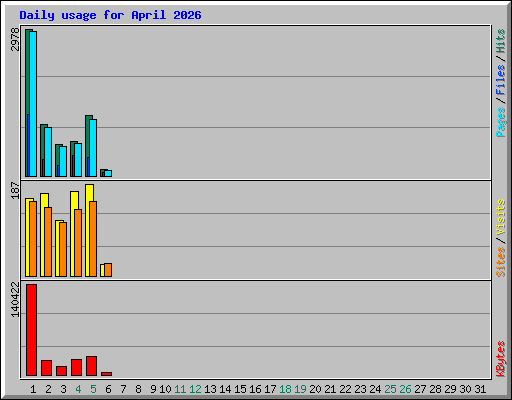Image resolution: width=512 pixels, height=400 pixels.
Task: Click the day 3 sites orange bar
Action: (x=63, y=249)
